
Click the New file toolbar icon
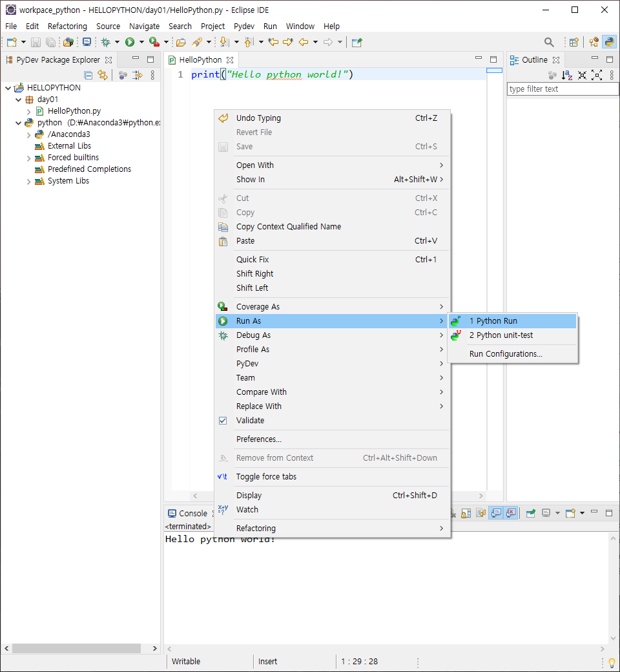pyautogui.click(x=12, y=42)
